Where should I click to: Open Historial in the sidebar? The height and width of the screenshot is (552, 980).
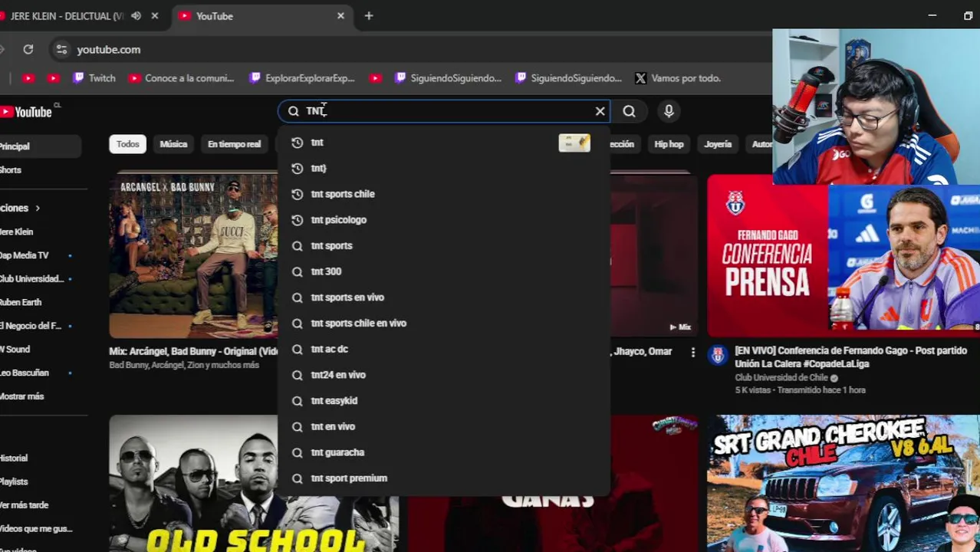point(14,458)
